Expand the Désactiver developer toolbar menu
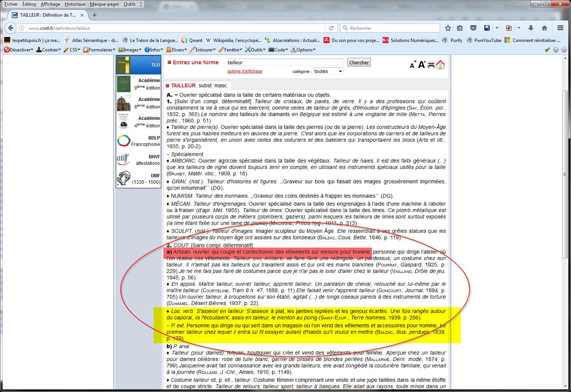The image size is (571, 392). [19, 50]
